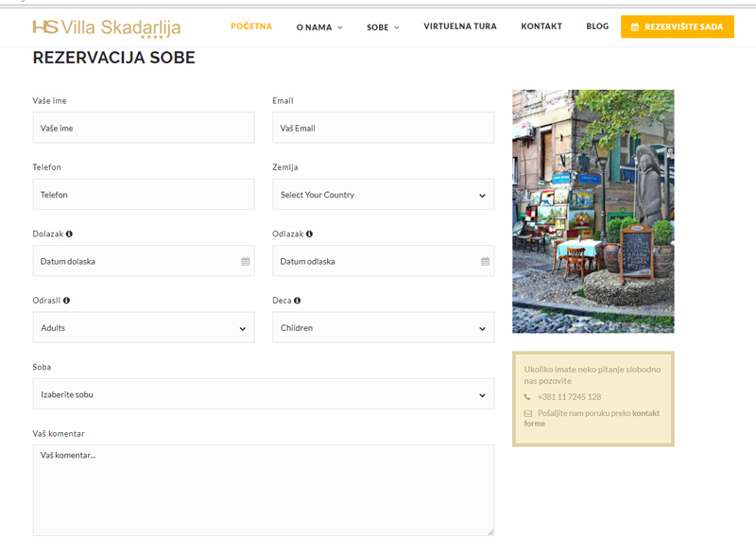756x537 pixels.
Task: Click the Skadarlija street photo
Action: coord(593,211)
